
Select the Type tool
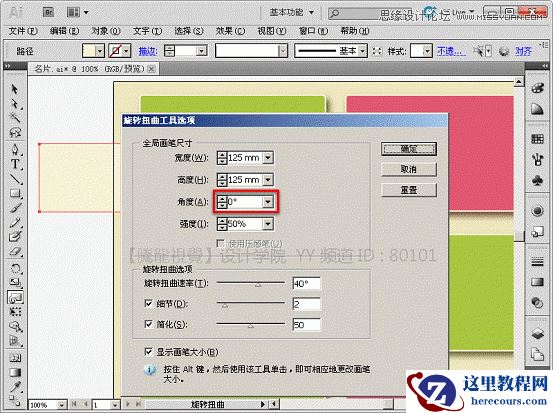[x=15, y=164]
